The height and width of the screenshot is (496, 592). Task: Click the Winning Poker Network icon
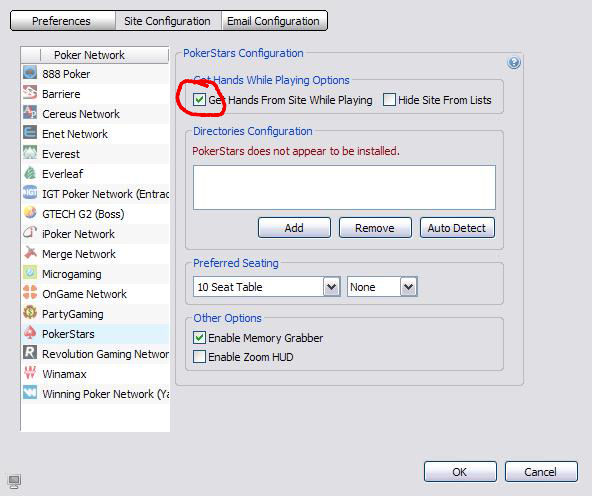(x=30, y=393)
